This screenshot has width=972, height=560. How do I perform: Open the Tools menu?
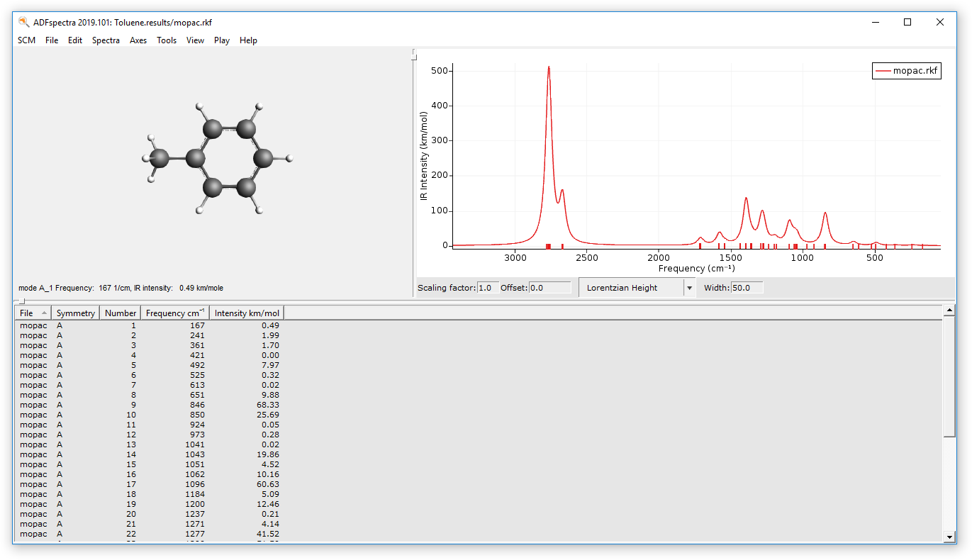pyautogui.click(x=167, y=40)
